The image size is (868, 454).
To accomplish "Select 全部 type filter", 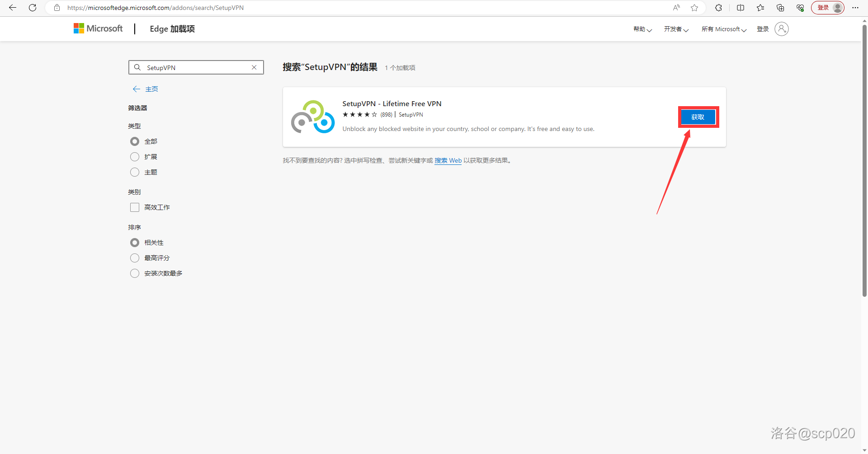I will point(135,141).
